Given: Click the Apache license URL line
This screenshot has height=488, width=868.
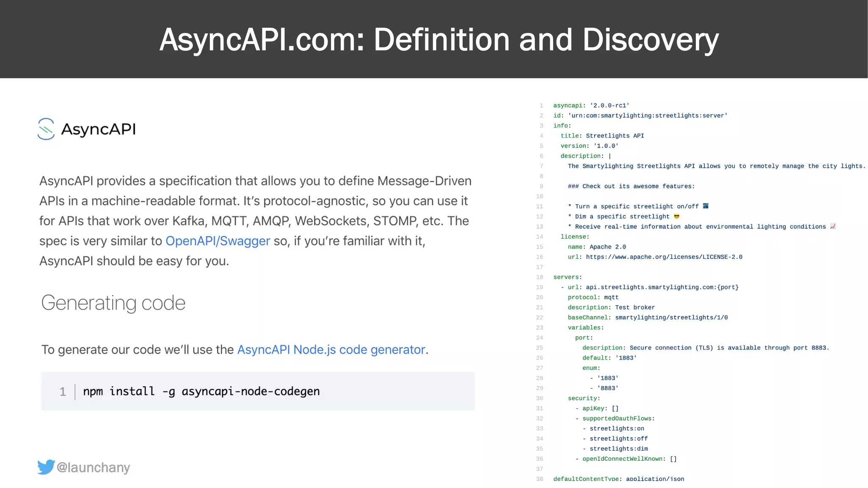Looking at the screenshot, I should [655, 257].
